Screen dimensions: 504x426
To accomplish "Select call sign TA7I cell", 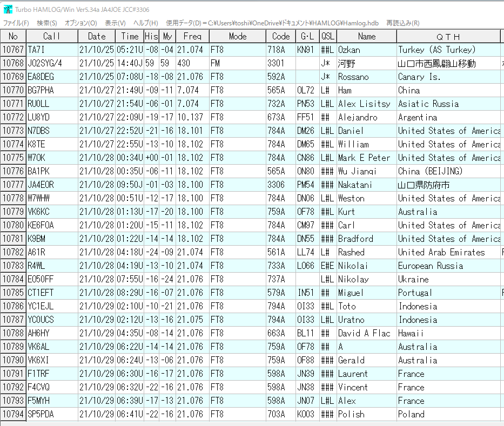I will [x=52, y=50].
